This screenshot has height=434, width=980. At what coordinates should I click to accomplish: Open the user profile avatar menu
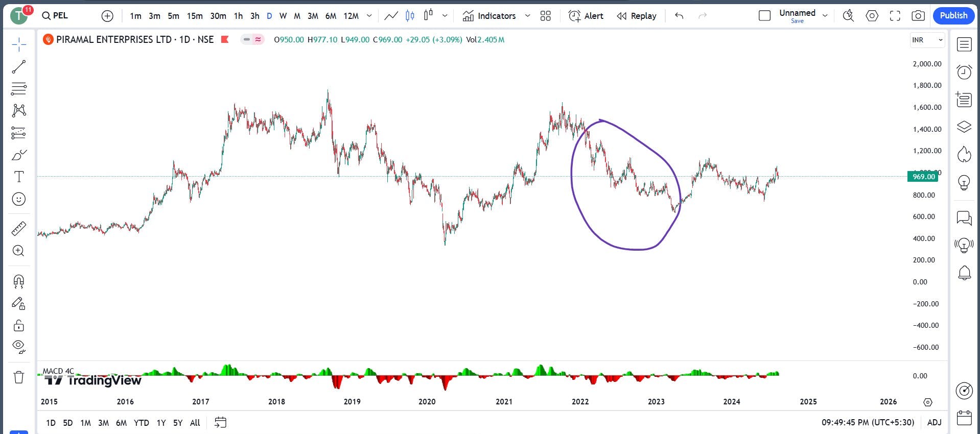click(x=20, y=15)
